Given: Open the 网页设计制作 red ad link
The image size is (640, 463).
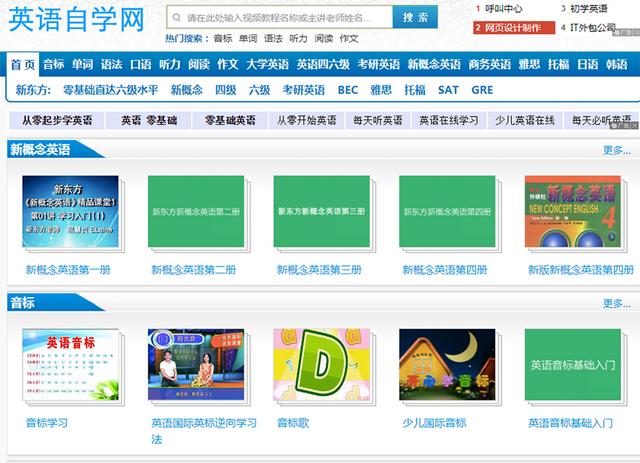Looking at the screenshot, I should [514, 28].
